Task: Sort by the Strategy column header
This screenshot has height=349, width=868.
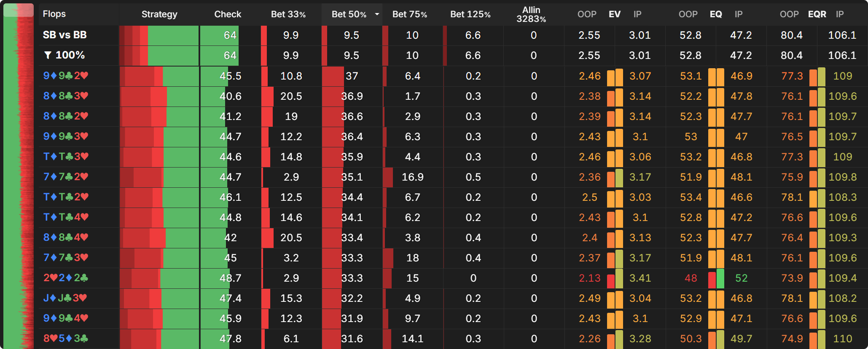Action: tap(159, 14)
